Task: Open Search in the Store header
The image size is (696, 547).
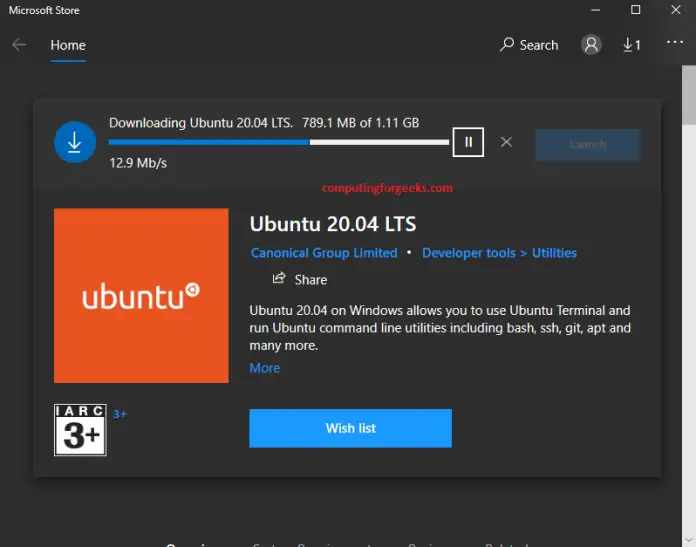Action: tap(529, 45)
